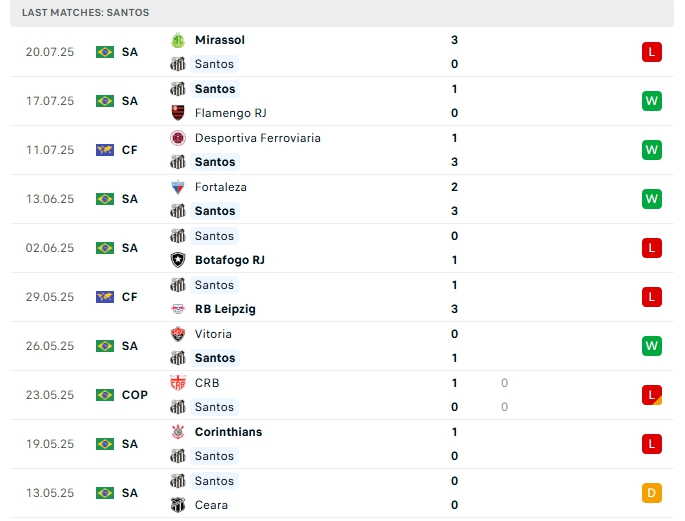Click the Vitoria team crest
This screenshot has height=521, width=685.
(x=178, y=334)
